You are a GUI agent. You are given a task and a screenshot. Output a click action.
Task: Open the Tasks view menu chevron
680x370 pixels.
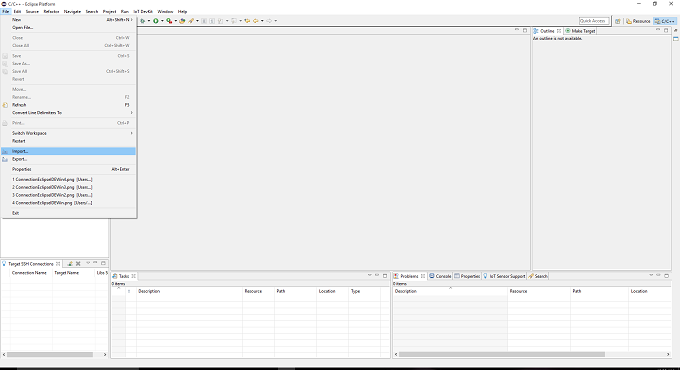pyautogui.click(x=369, y=275)
